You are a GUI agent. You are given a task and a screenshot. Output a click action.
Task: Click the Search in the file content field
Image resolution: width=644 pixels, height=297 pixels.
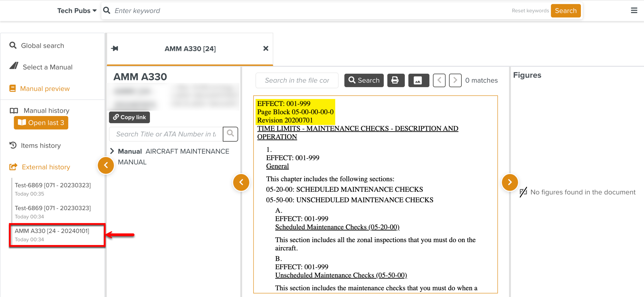coord(297,80)
